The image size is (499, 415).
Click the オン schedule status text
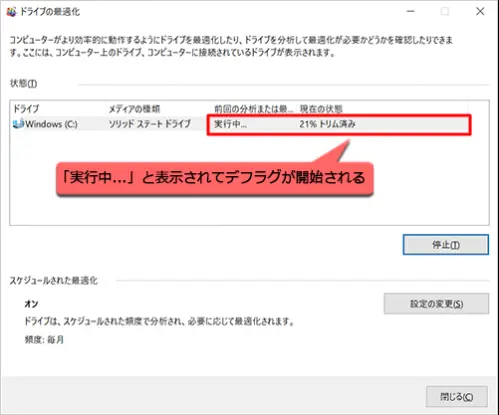[31, 304]
